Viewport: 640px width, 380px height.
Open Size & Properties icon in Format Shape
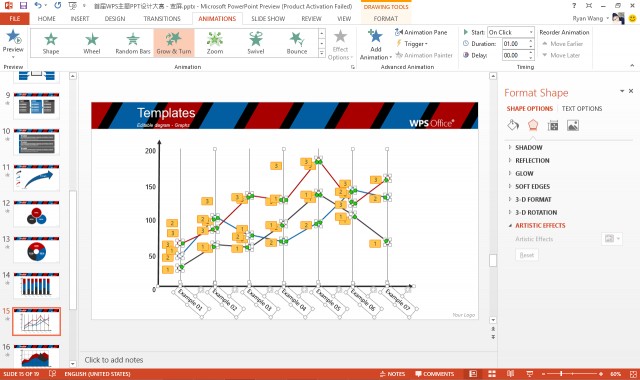tap(553, 125)
